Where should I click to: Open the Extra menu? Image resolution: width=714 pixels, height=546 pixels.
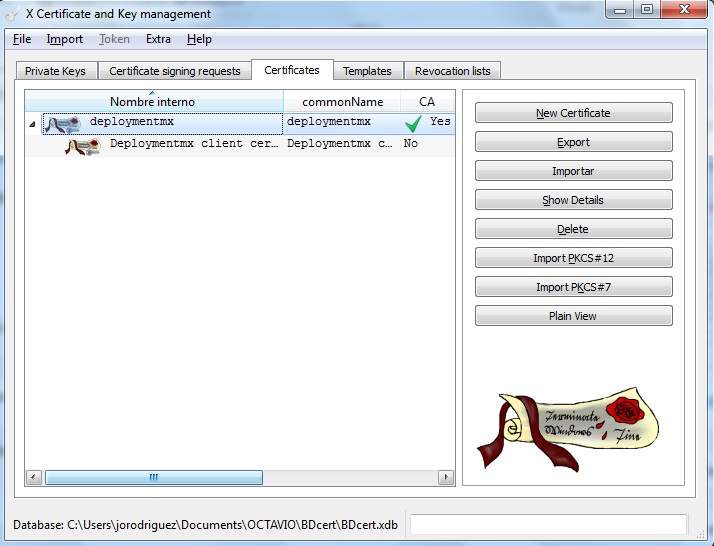tap(158, 39)
